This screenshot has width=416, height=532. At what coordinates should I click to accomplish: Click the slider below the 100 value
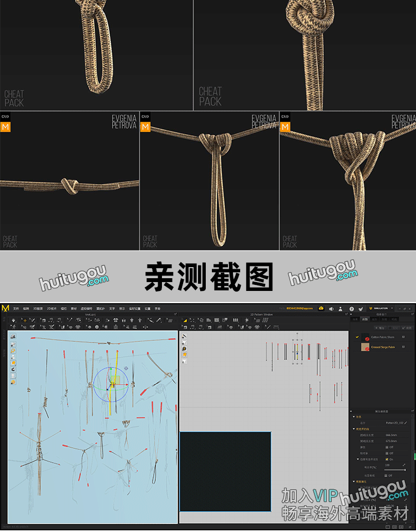click(x=395, y=470)
